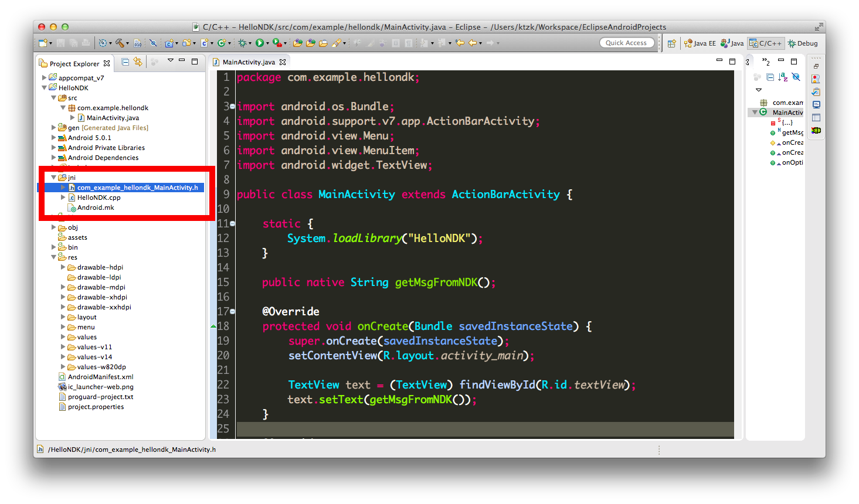This screenshot has height=504, width=859.
Task: Collapse all in Project Explorer toolbar
Action: (125, 62)
